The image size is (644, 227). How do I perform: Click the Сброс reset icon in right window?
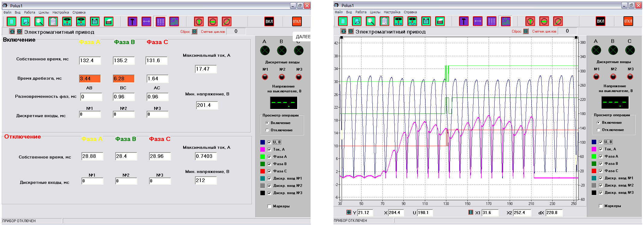point(526,31)
